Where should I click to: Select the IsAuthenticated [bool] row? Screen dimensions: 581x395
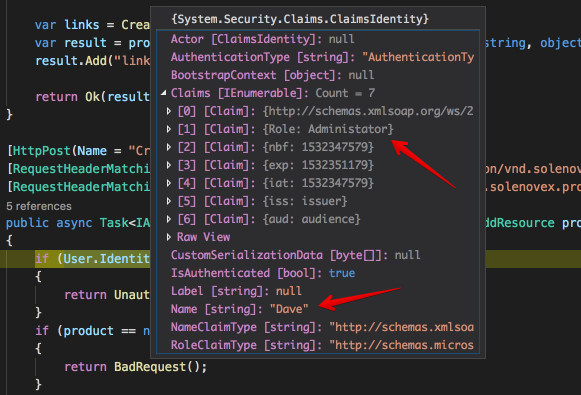point(318,273)
